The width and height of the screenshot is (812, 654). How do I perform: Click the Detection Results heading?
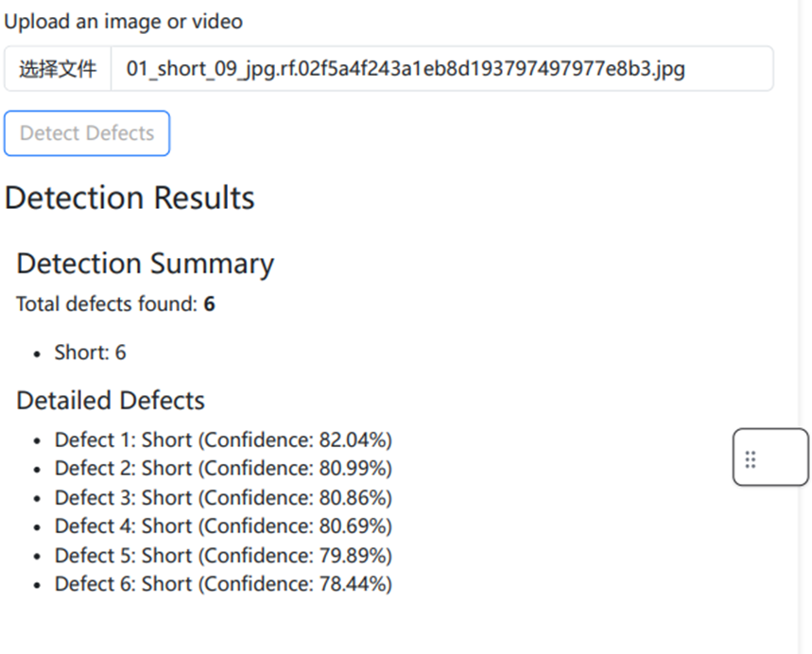[130, 198]
